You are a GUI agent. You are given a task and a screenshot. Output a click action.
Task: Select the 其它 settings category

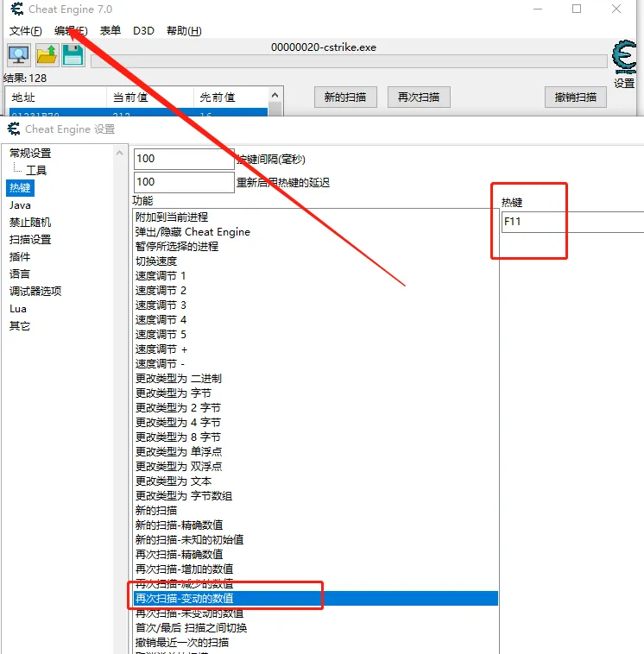[20, 326]
